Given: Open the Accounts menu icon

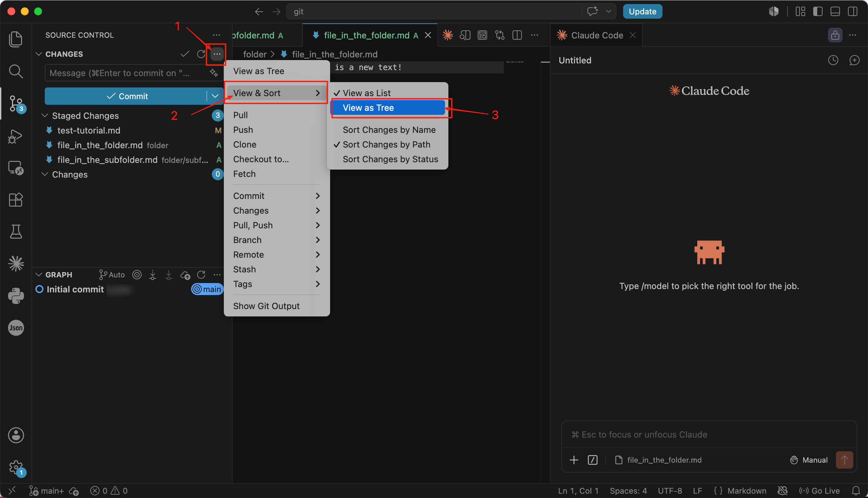Looking at the screenshot, I should click(x=16, y=435).
